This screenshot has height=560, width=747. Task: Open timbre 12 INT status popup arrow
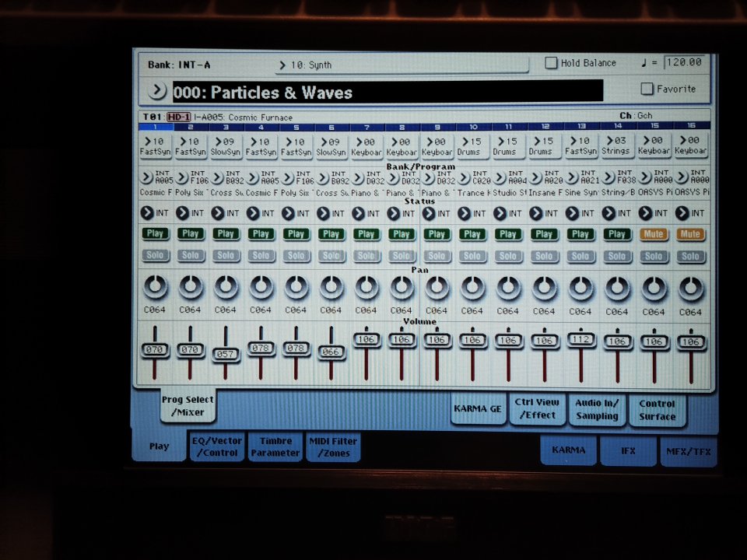click(535, 213)
